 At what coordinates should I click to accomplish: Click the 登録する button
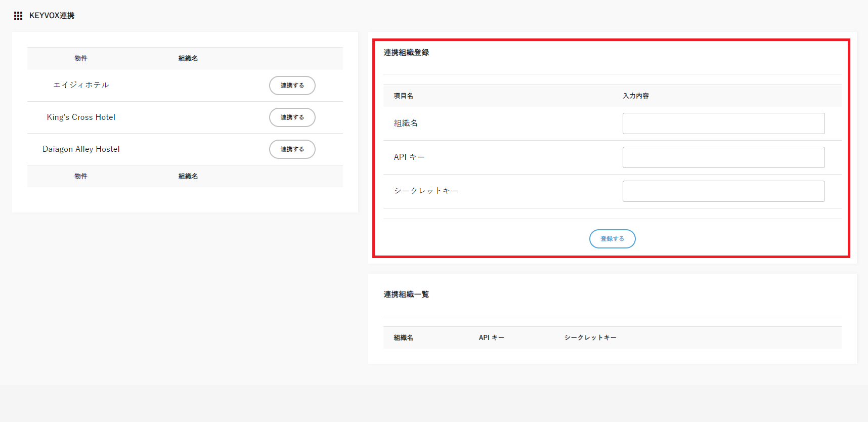[612, 239]
